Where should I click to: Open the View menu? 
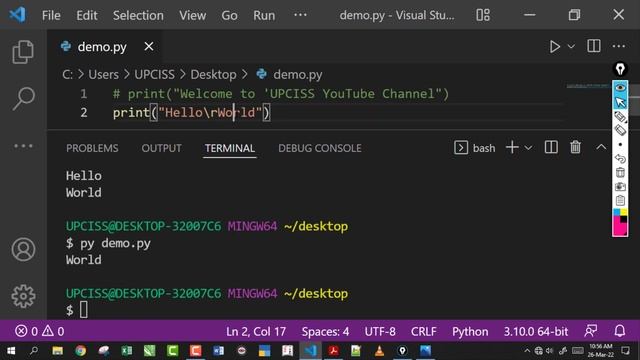192,16
